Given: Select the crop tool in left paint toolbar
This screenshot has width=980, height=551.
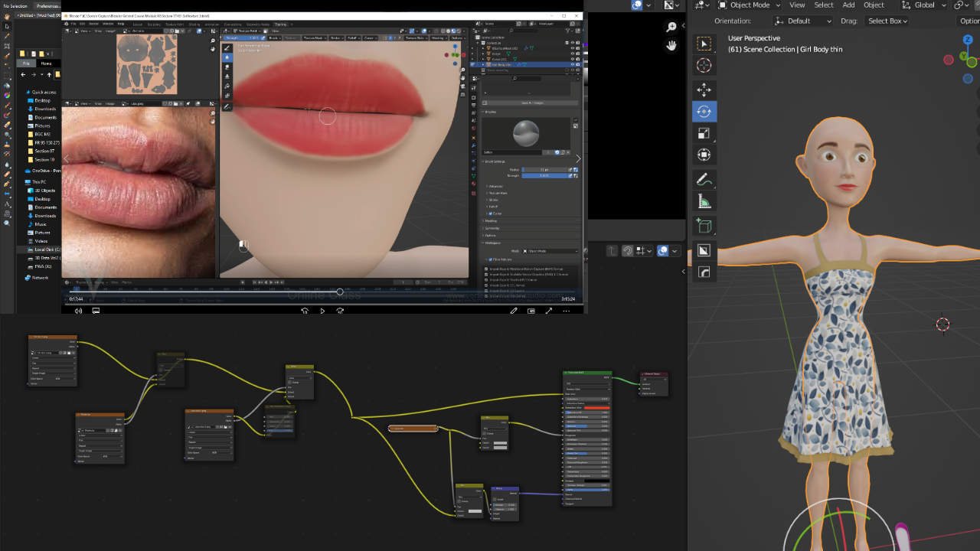Looking at the screenshot, I should point(8,46).
